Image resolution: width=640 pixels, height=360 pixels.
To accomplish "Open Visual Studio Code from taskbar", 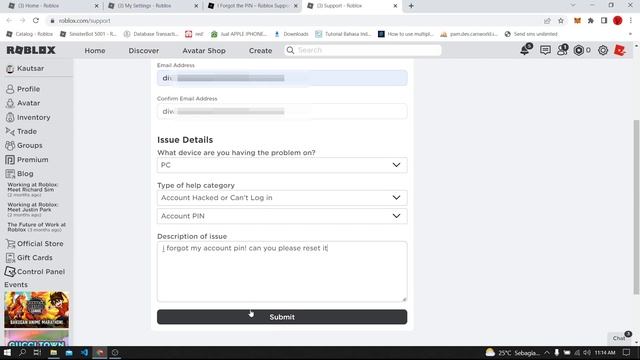I will (x=84, y=353).
